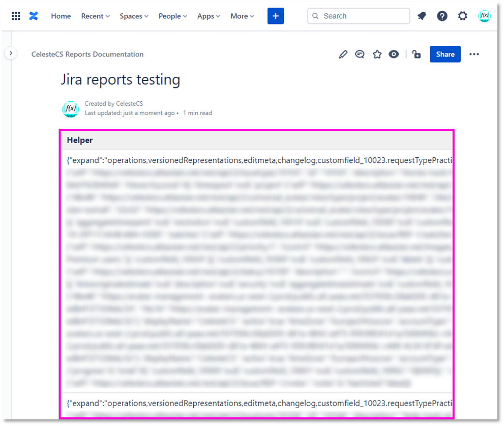Open notifications bell icon
504x426 pixels.
coord(422,16)
